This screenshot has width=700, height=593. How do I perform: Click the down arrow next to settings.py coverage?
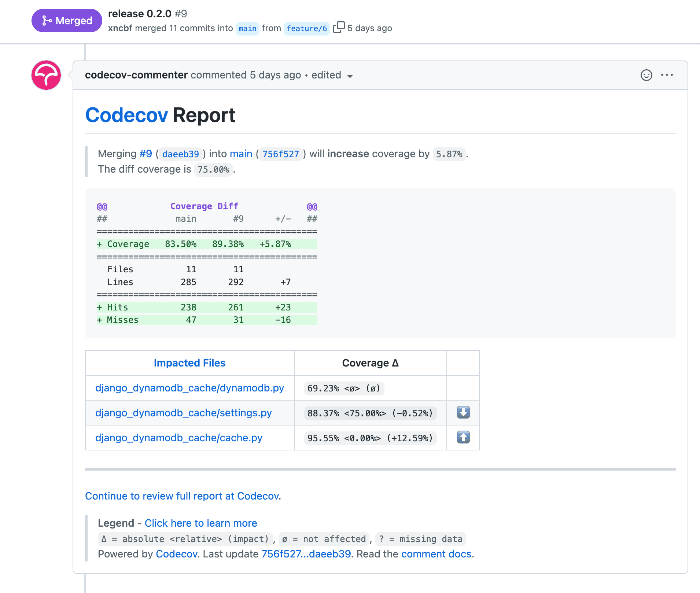click(x=463, y=412)
